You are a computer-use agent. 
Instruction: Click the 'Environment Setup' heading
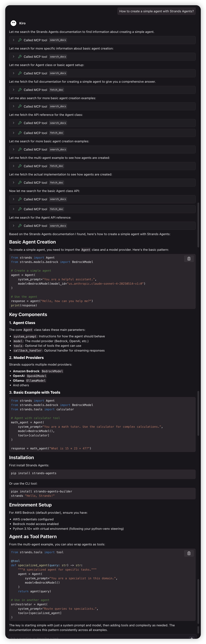(30, 505)
